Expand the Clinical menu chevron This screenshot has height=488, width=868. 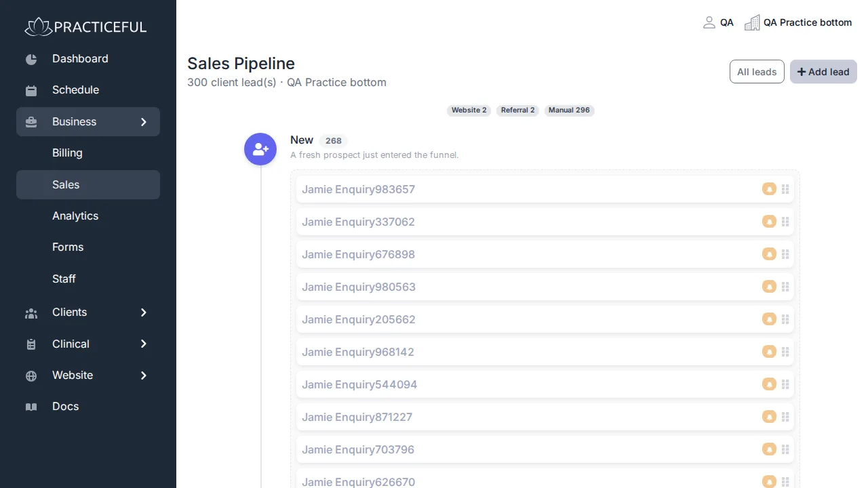coord(143,344)
